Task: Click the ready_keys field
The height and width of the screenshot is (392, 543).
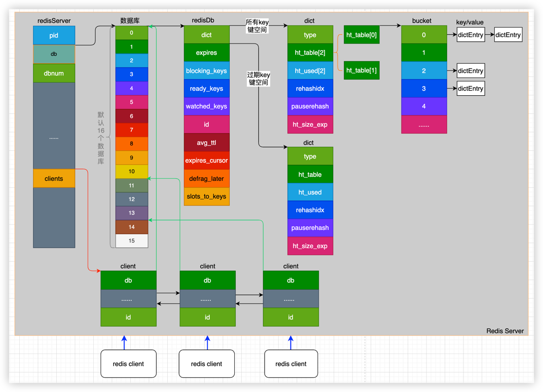Action: click(206, 89)
